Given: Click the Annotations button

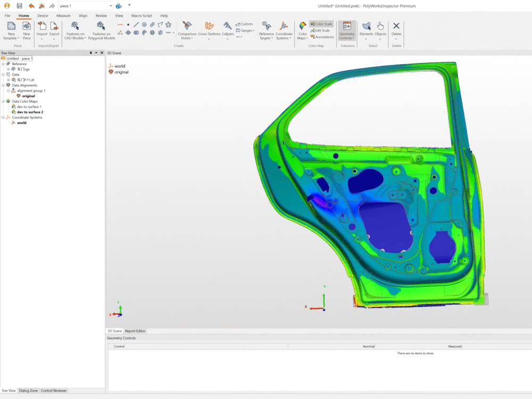Looking at the screenshot, I should coord(322,37).
